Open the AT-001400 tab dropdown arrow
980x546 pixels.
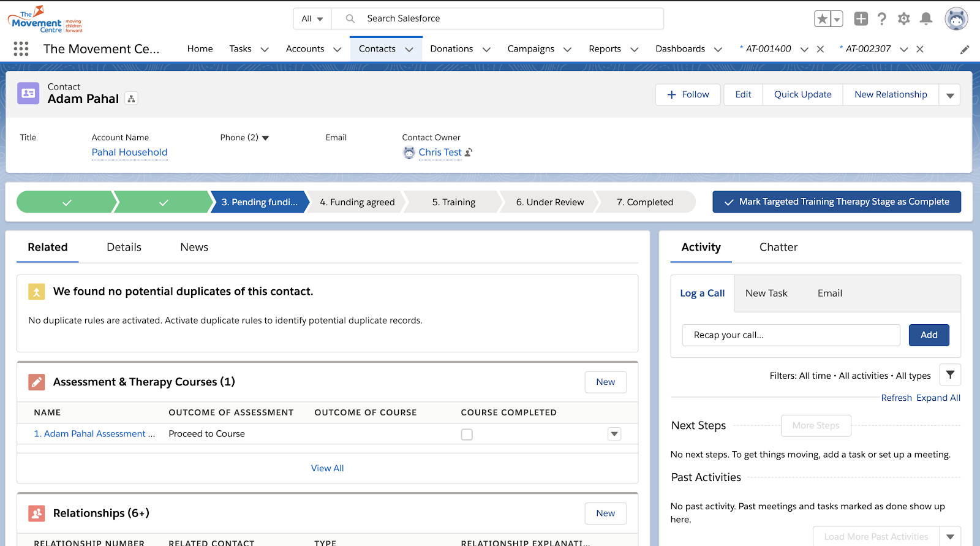[x=804, y=50]
